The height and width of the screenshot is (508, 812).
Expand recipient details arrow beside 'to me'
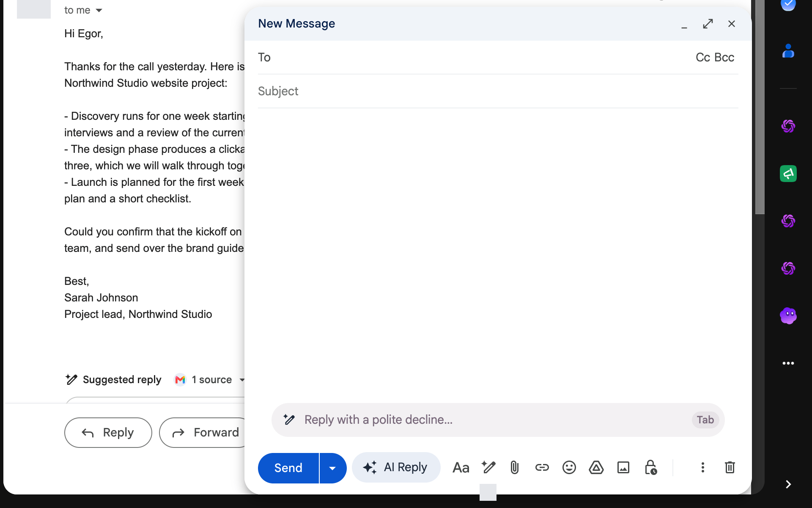pyautogui.click(x=99, y=10)
